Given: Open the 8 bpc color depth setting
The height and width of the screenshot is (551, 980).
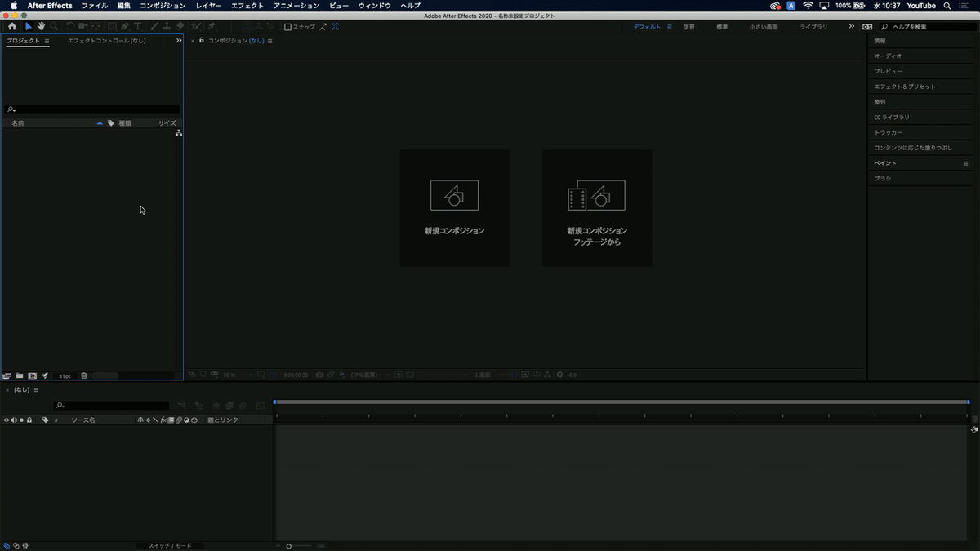Looking at the screenshot, I should (x=65, y=376).
